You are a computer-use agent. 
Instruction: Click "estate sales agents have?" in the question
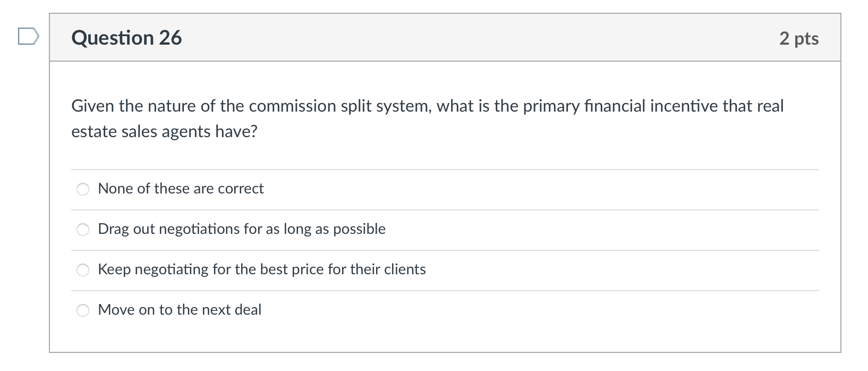pyautogui.click(x=164, y=132)
